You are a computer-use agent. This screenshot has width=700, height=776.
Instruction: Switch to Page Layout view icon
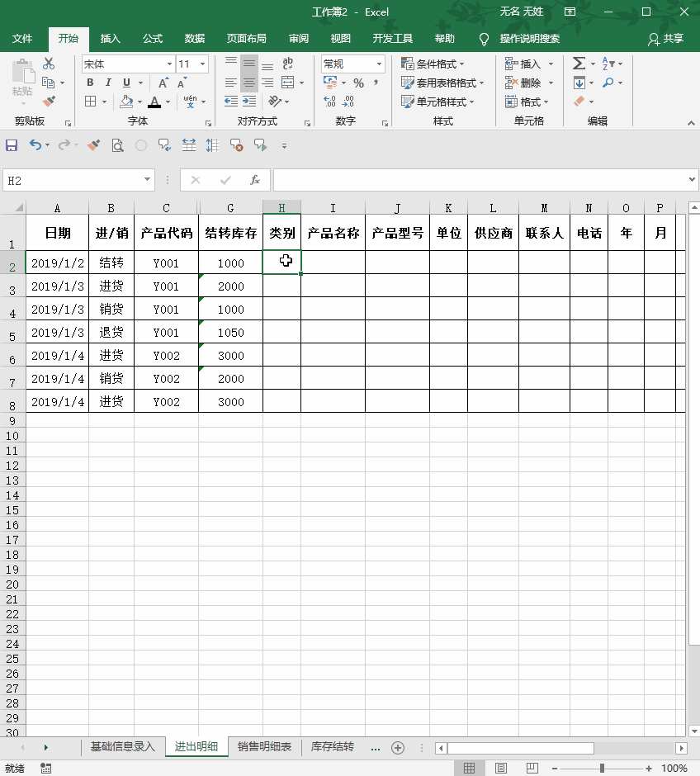pos(500,768)
